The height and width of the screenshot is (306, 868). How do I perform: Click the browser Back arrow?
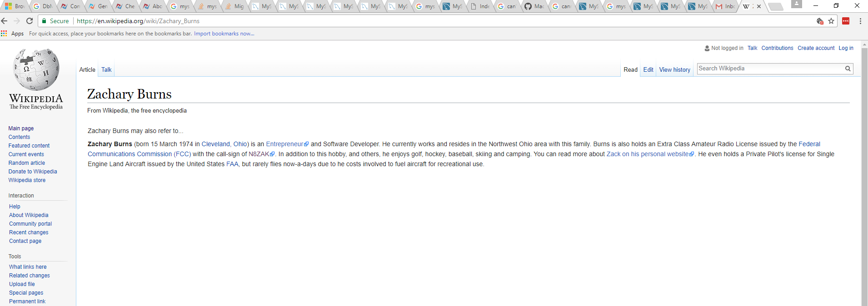click(x=5, y=21)
